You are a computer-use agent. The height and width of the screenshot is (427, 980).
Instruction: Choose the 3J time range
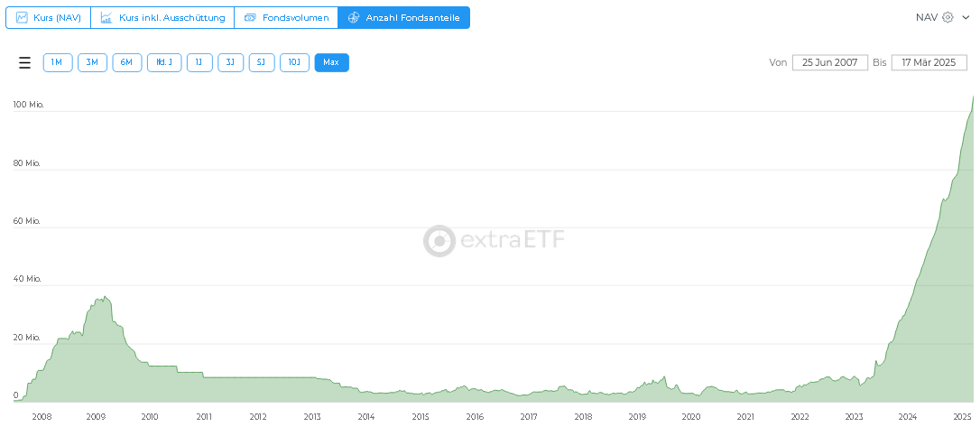coord(230,62)
